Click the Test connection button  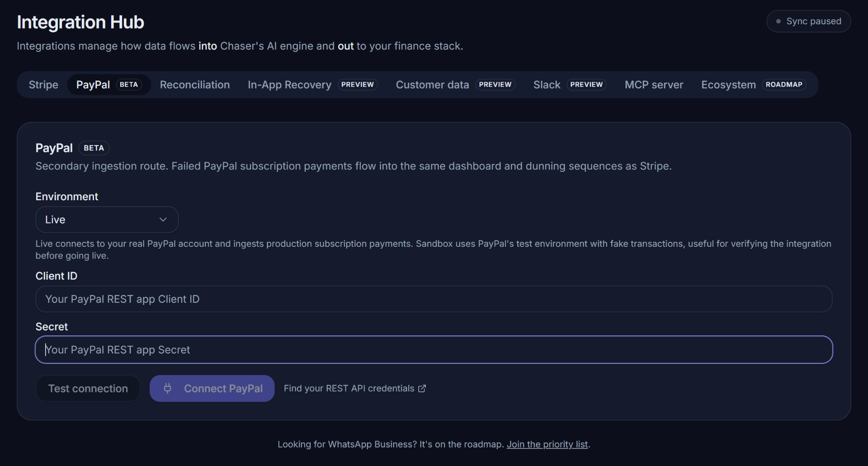[x=88, y=388]
